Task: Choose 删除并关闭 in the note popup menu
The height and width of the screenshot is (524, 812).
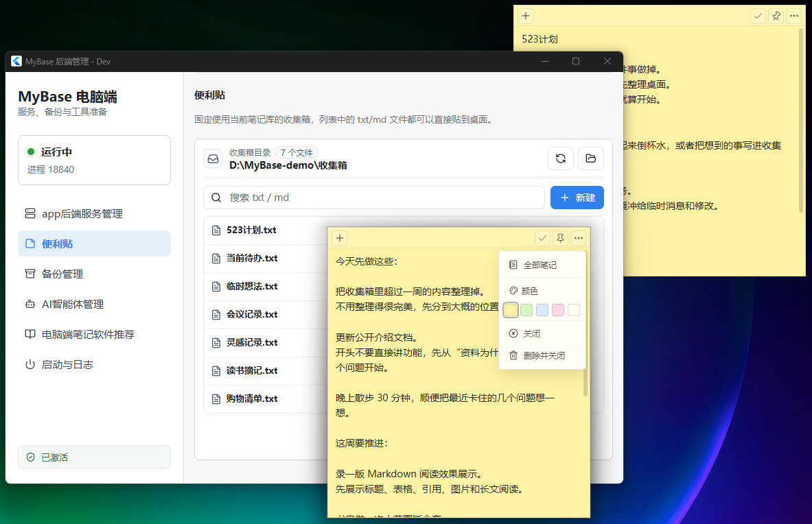Action: click(542, 355)
